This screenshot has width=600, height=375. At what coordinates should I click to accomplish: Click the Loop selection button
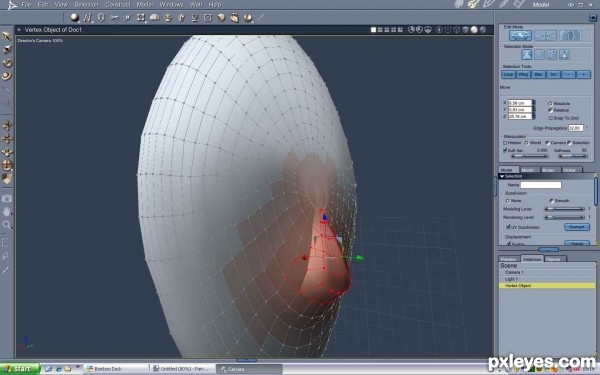click(508, 75)
